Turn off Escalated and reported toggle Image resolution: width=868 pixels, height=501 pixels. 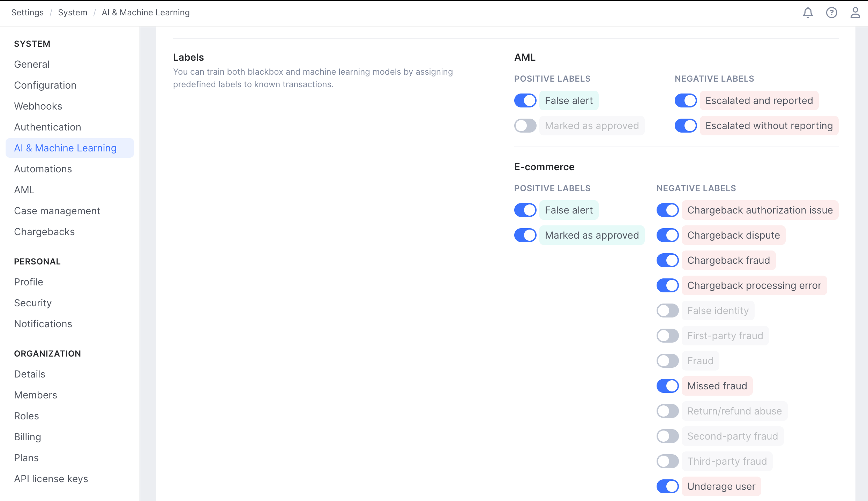(686, 100)
